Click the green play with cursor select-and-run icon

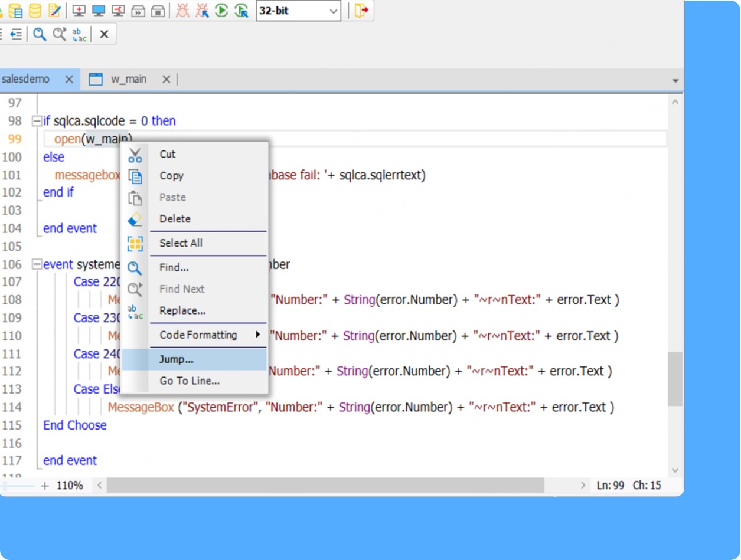tap(241, 11)
